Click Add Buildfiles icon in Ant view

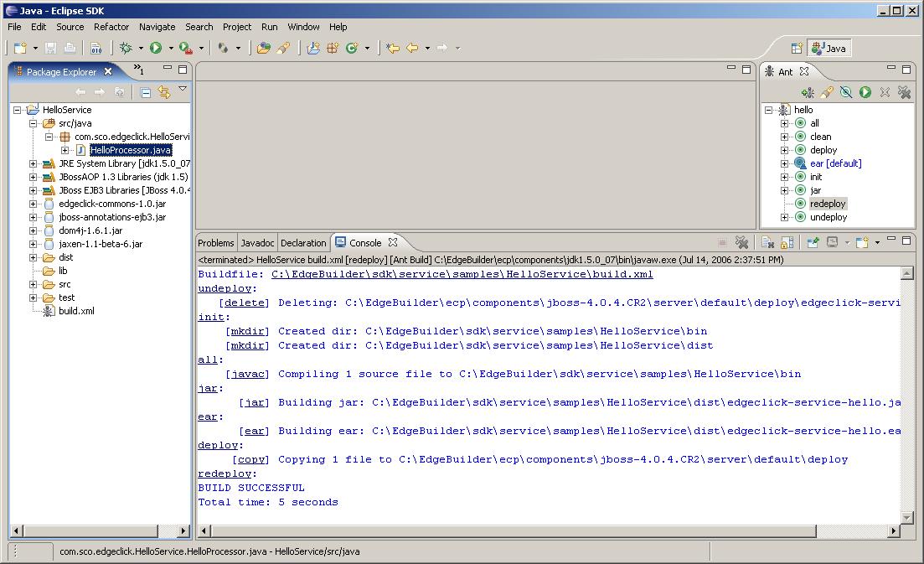808,92
